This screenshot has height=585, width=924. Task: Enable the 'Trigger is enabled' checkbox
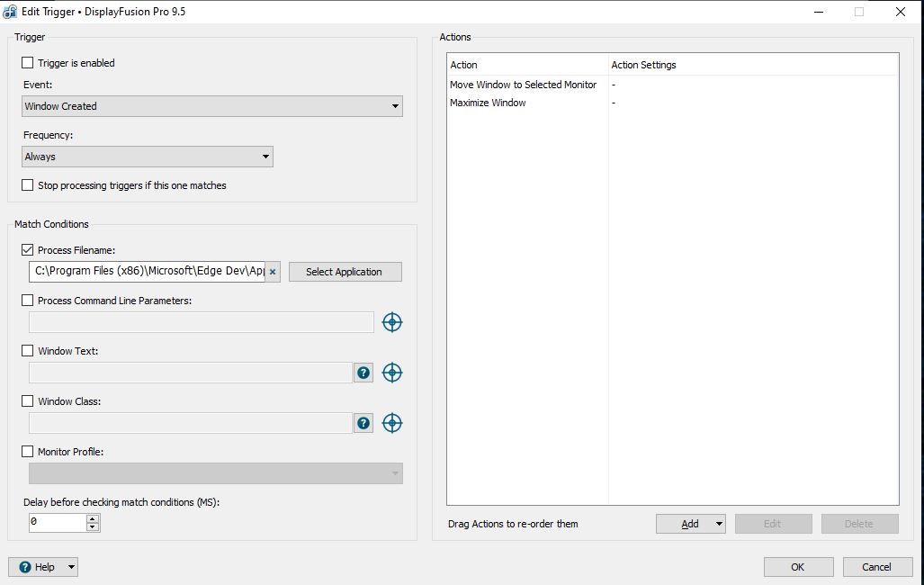tap(28, 63)
